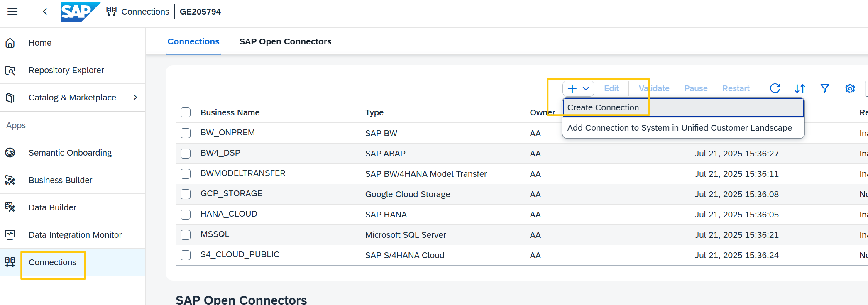
Task: Expand Catalog & Marketplace submenu chevron
Action: click(135, 98)
